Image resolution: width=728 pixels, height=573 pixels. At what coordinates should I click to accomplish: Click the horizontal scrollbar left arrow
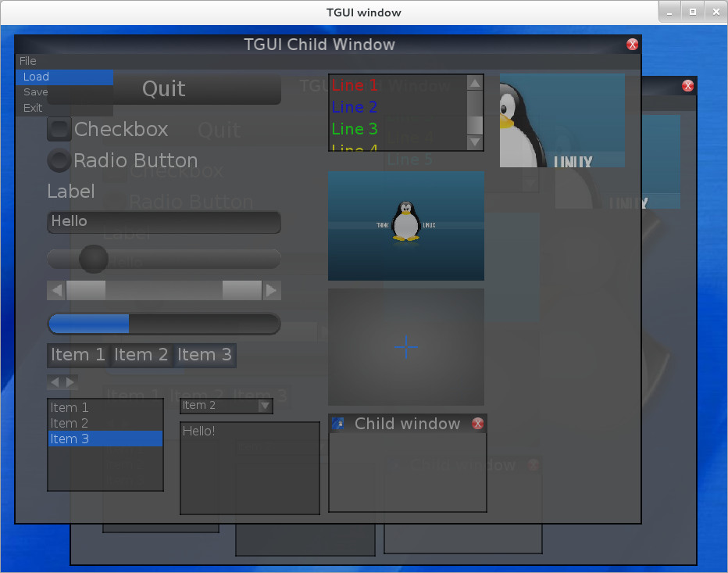click(57, 291)
